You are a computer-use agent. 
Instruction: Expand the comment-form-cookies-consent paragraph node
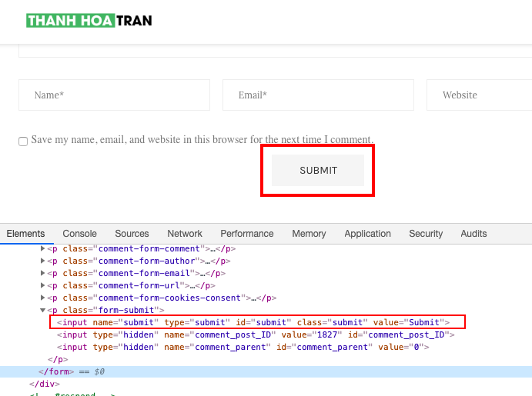[42, 298]
